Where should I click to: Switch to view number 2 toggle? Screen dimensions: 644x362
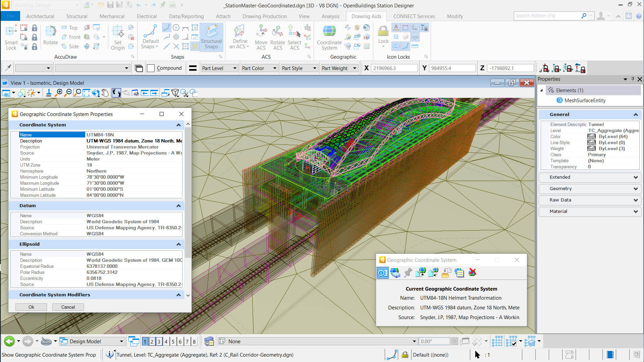152,342
